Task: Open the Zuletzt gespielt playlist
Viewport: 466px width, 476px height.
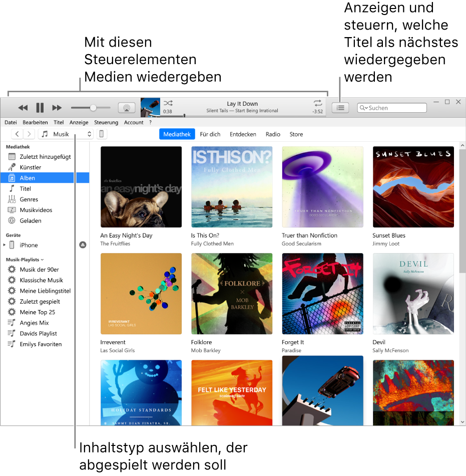Action: pos(45,301)
